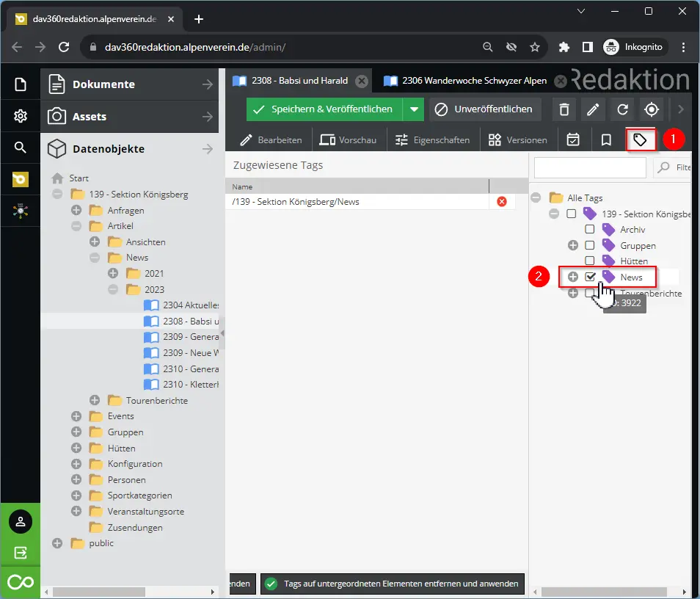Uncheck the News tag checkbox

point(590,277)
